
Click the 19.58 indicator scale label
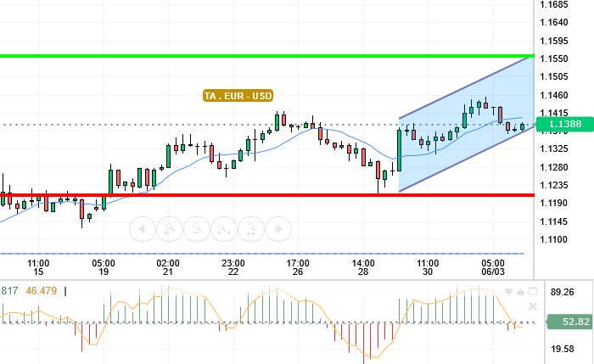coord(562,349)
